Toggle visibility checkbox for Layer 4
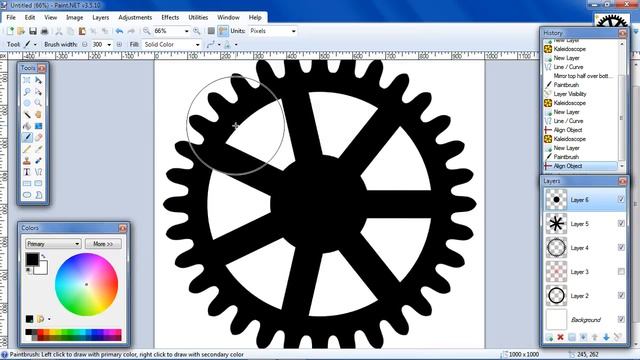Screen dimensions: 640x360 [x=621, y=247]
